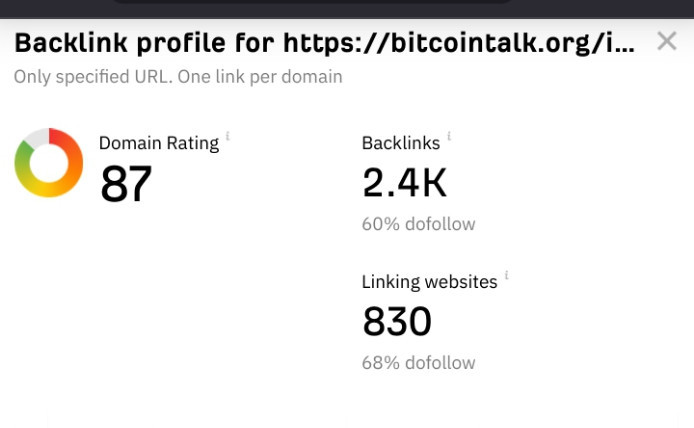Select the dark browser bar at top
694x428 pixels.
point(347,8)
